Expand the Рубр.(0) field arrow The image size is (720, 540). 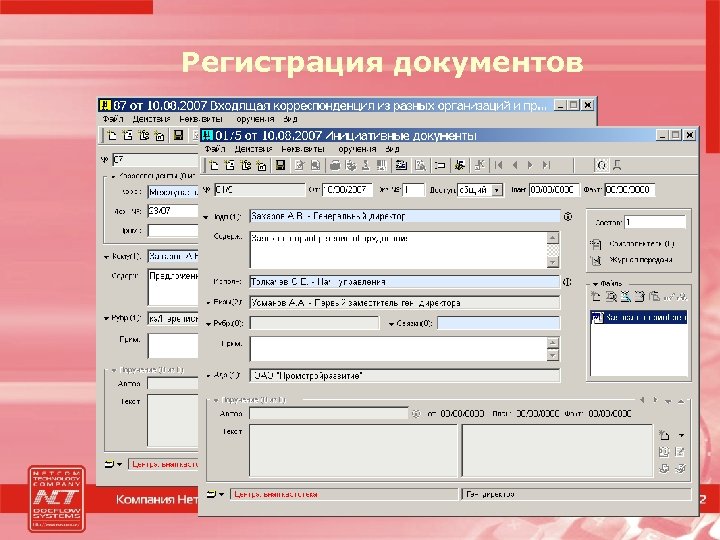coord(208,324)
